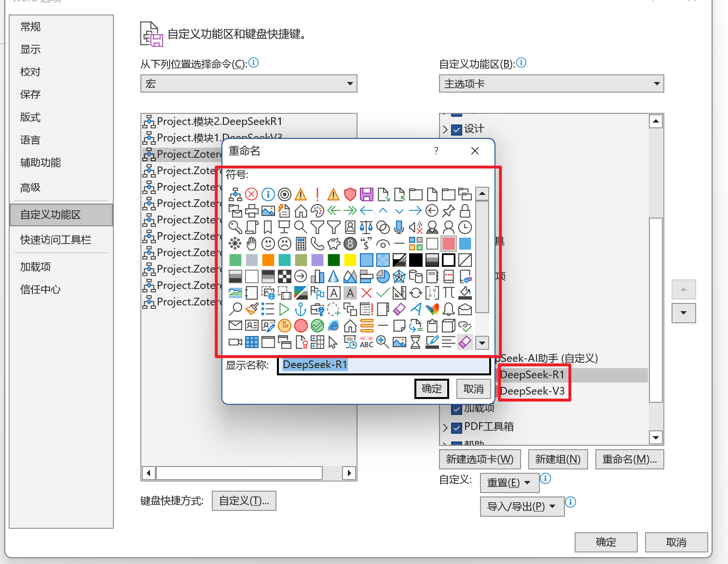The image size is (728, 564).
Task: Click the 新建组(N) button
Action: (x=558, y=459)
